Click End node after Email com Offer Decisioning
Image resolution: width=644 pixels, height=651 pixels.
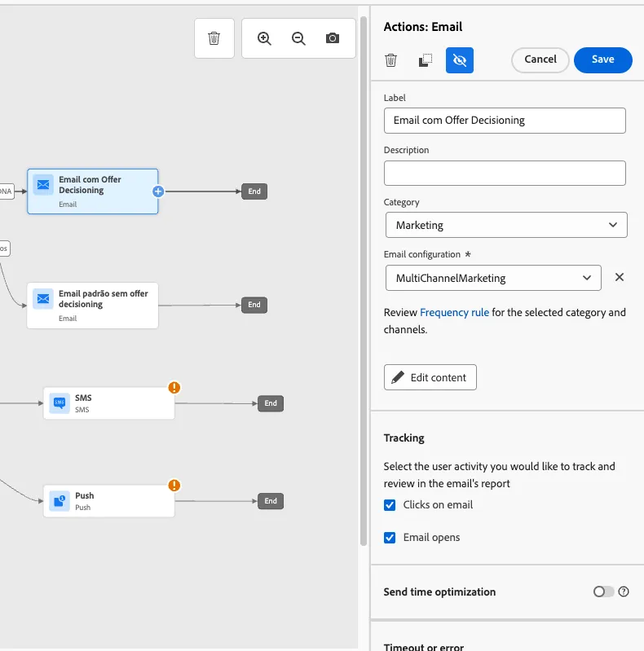[x=254, y=191]
